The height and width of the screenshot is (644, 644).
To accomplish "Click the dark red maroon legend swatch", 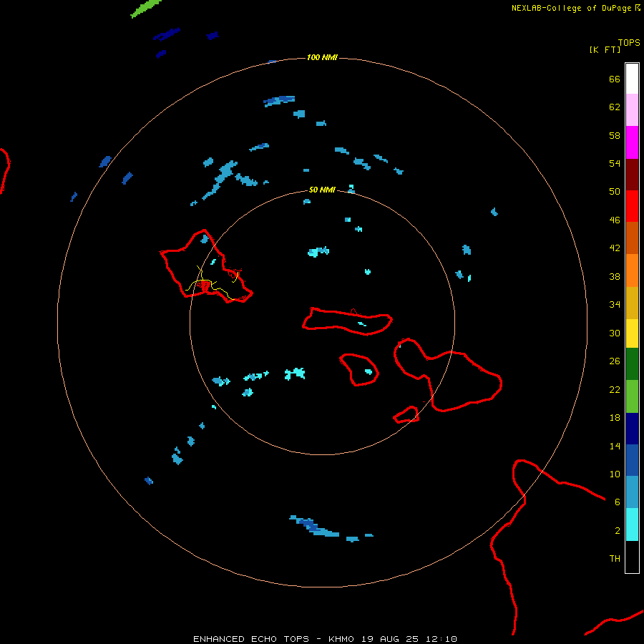I will point(632,175).
